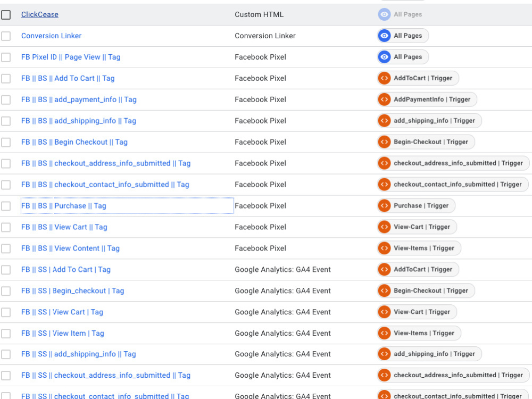The width and height of the screenshot is (532, 399).
Task: Click trigger icon in FB BS checkout_address_info_submitted row
Action: point(384,163)
